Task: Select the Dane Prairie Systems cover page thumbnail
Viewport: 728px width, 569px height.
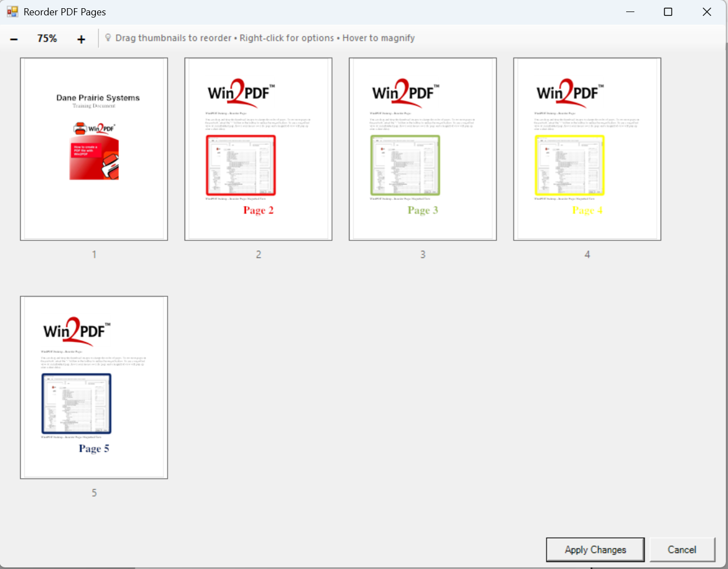Action: click(94, 149)
